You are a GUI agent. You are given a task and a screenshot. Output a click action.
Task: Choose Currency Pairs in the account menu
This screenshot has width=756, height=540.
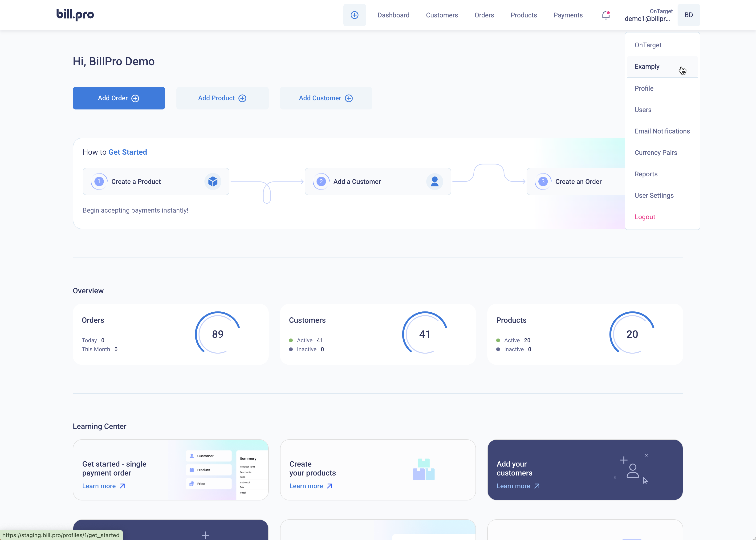(x=656, y=153)
